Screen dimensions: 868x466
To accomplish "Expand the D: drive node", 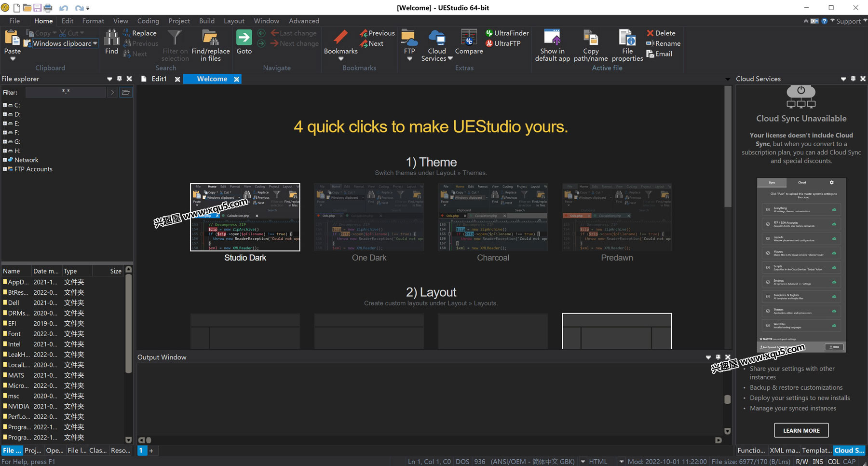I will coord(5,114).
